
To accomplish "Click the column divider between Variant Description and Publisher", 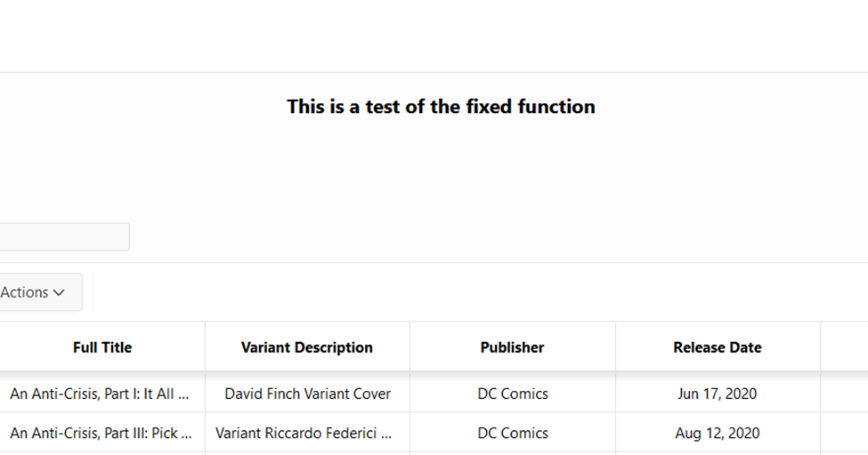I will coord(410,346).
